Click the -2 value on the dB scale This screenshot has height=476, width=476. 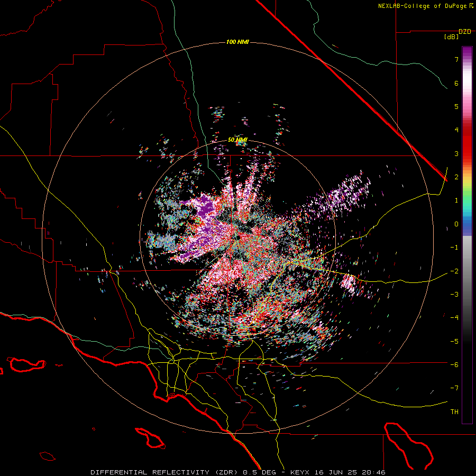pos(454,271)
